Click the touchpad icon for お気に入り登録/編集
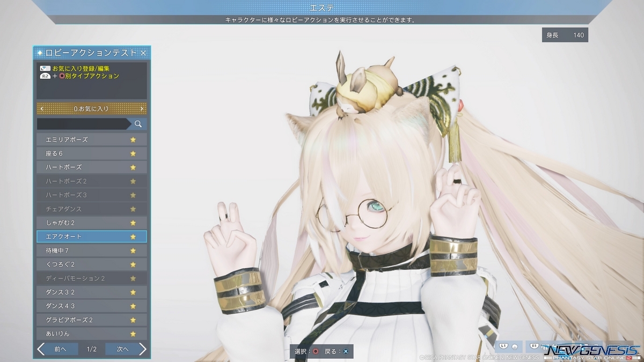This screenshot has height=362, width=644. click(45, 69)
